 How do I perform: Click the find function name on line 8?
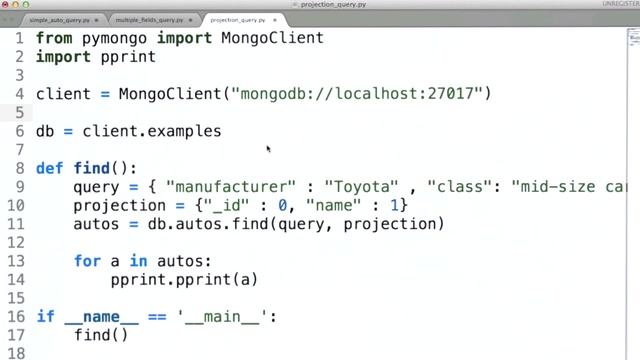[x=91, y=168]
